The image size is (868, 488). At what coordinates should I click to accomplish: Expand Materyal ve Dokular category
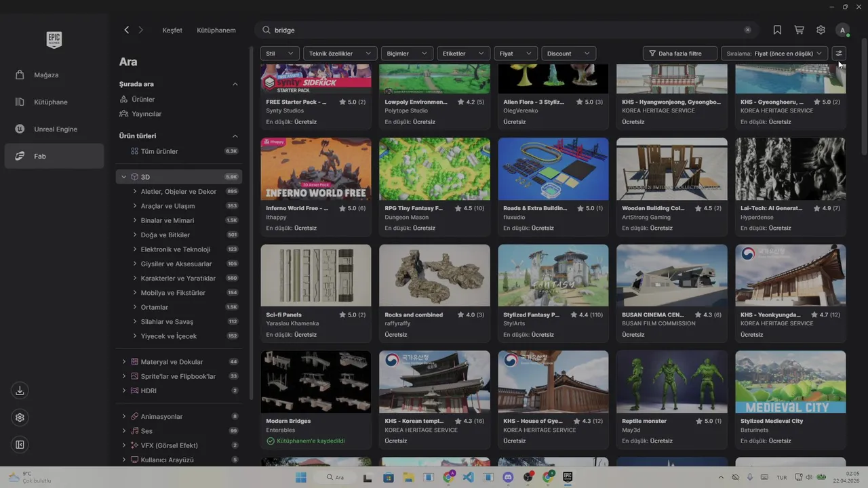click(123, 362)
